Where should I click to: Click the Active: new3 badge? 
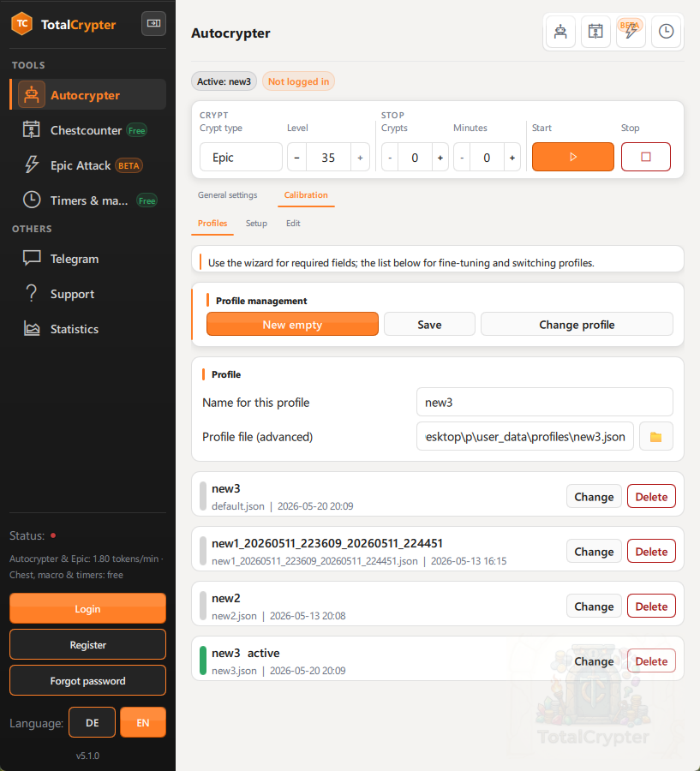[224, 81]
